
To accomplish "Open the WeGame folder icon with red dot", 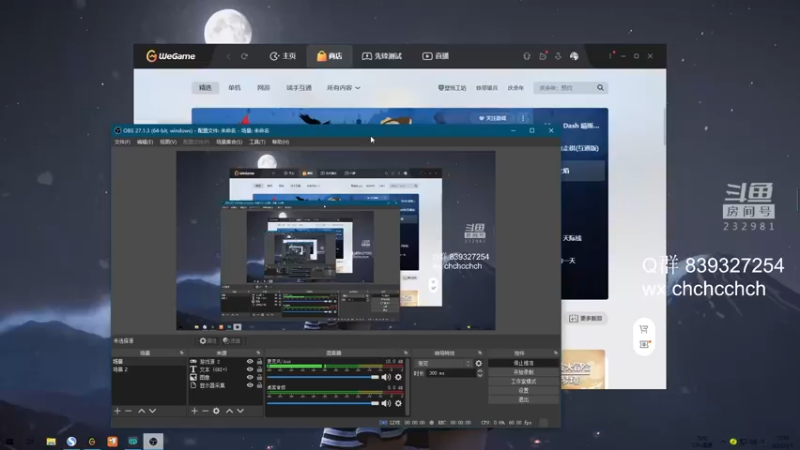I will click(543, 56).
